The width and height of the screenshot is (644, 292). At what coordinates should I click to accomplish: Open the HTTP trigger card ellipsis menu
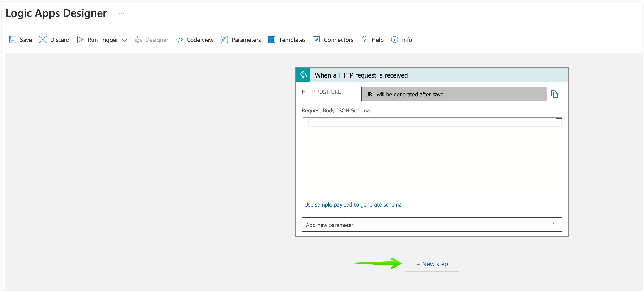[x=561, y=75]
